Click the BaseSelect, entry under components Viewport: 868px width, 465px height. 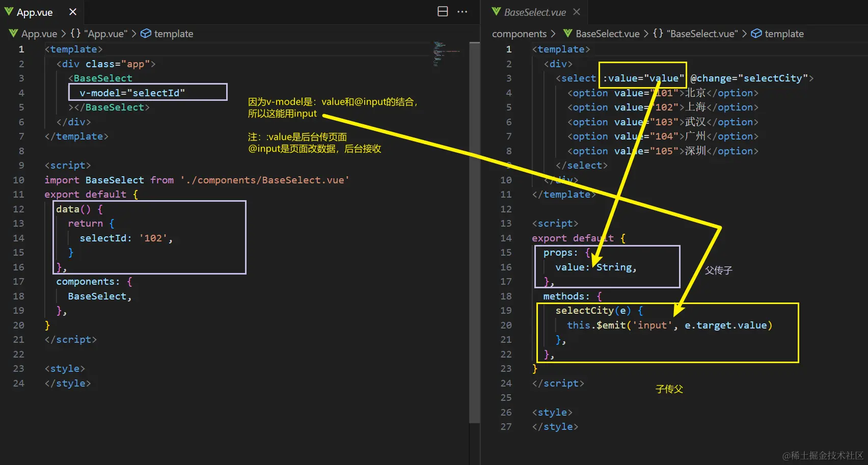(x=100, y=296)
